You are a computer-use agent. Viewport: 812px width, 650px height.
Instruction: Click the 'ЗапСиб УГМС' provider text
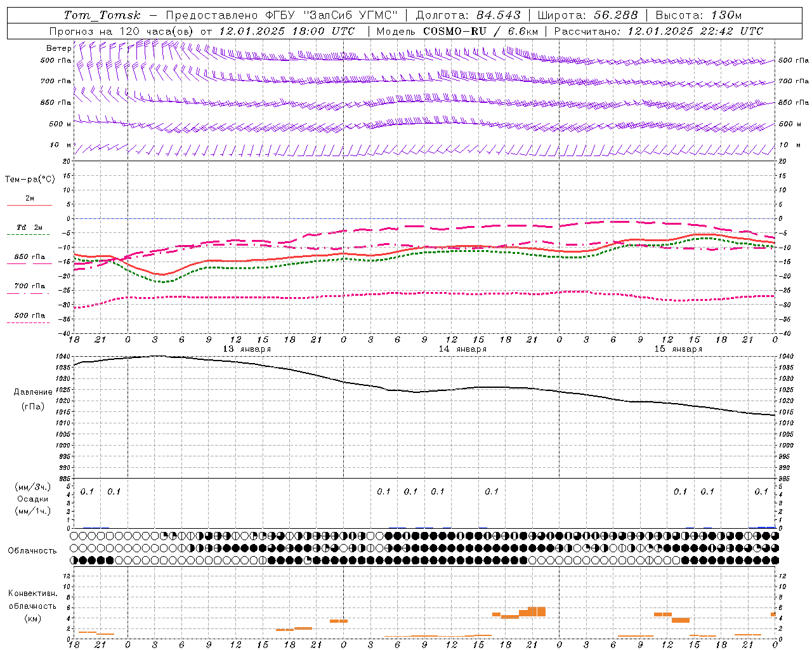coord(351,15)
